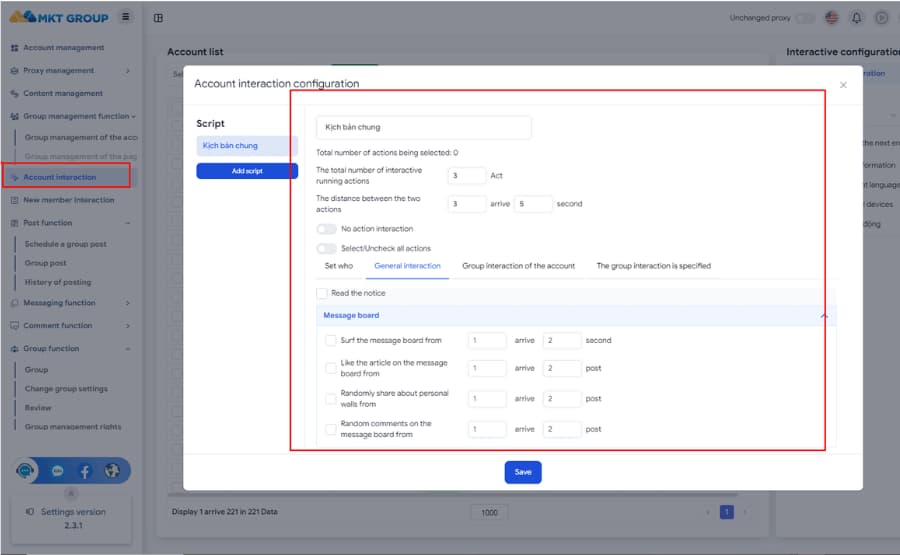Screen dimensions: 900x555
Task: Click the Settings version icon
Action: (30, 511)
